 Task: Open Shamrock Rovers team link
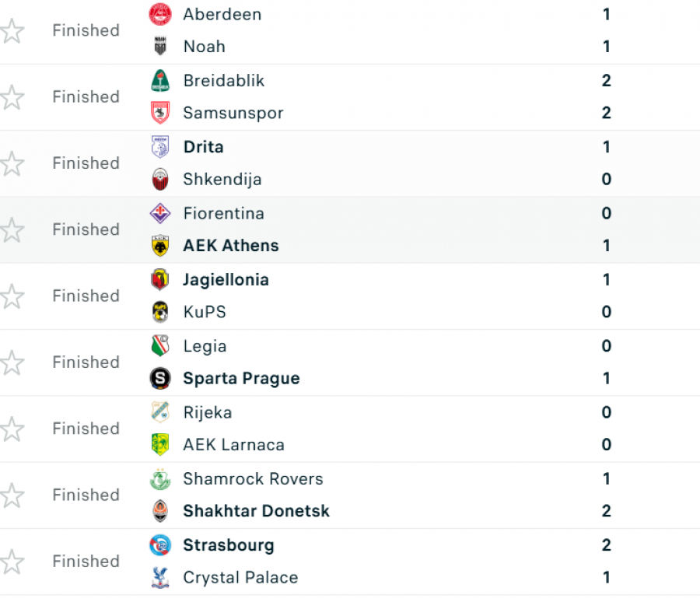click(x=253, y=479)
